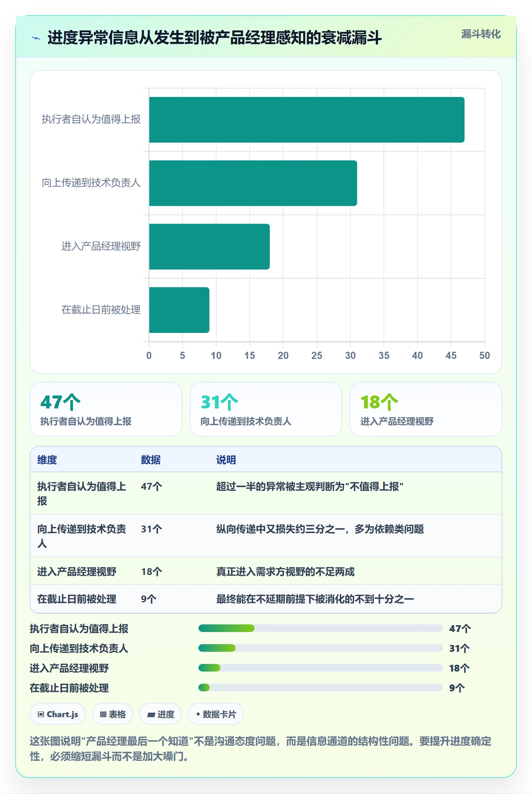Click the lightning icon beside the title

[36, 38]
